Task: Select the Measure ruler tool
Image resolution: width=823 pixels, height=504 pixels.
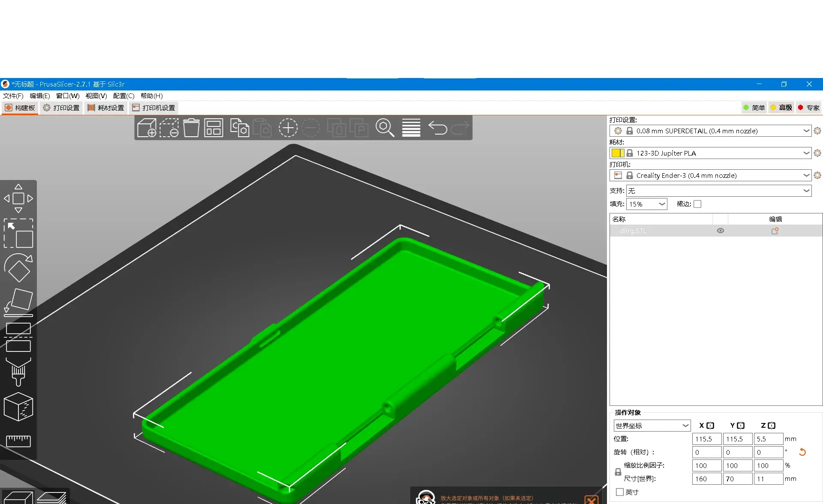Action: click(x=18, y=441)
